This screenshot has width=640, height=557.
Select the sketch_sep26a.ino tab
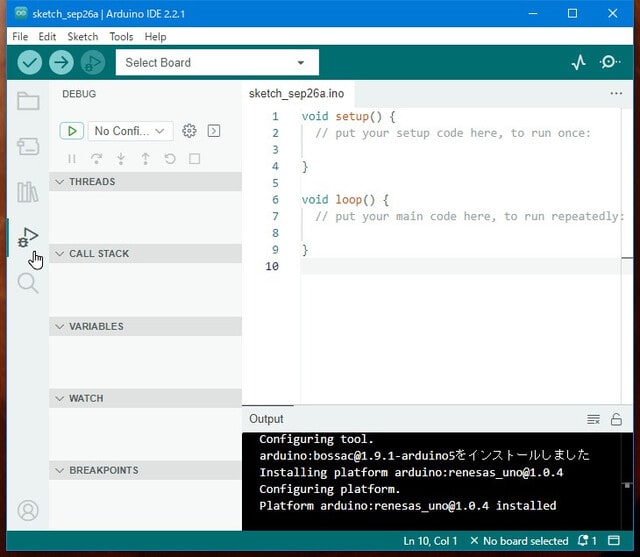[297, 93]
